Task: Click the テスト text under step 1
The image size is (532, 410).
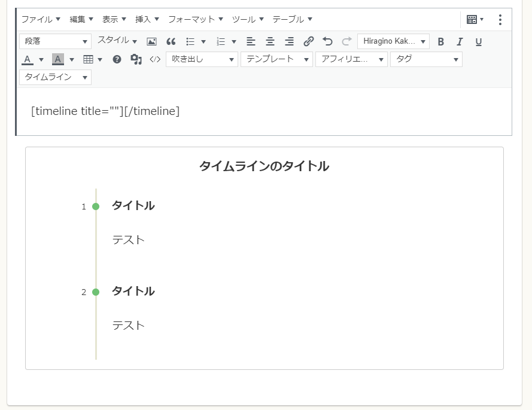Action: [x=129, y=240]
